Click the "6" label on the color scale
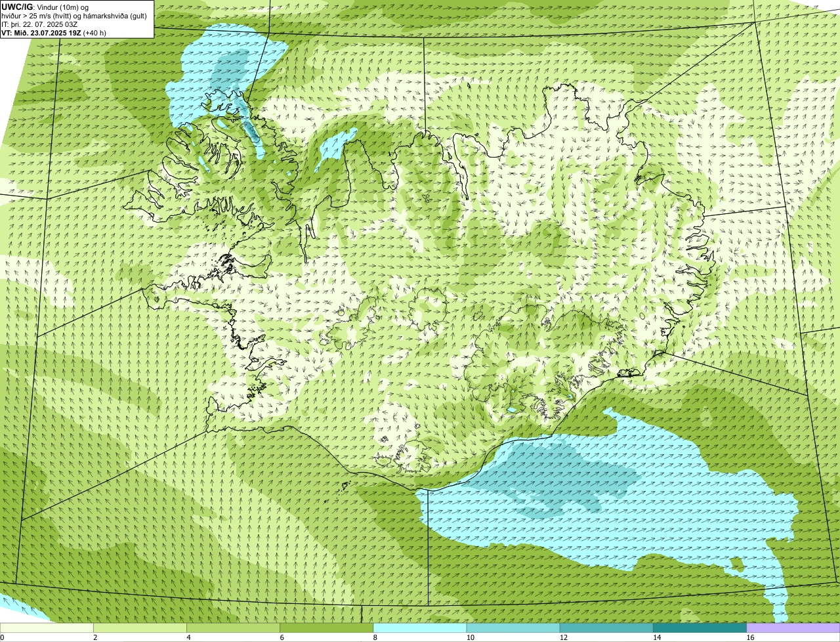 tap(282, 637)
